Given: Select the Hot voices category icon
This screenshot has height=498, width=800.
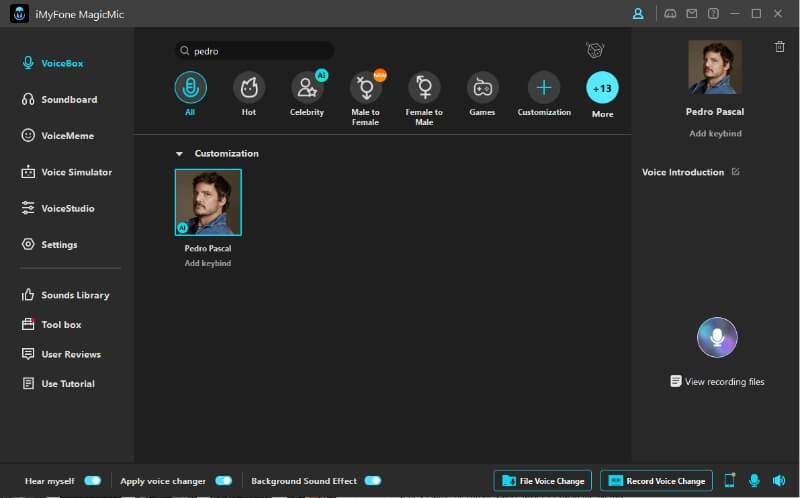Looking at the screenshot, I should tap(249, 88).
